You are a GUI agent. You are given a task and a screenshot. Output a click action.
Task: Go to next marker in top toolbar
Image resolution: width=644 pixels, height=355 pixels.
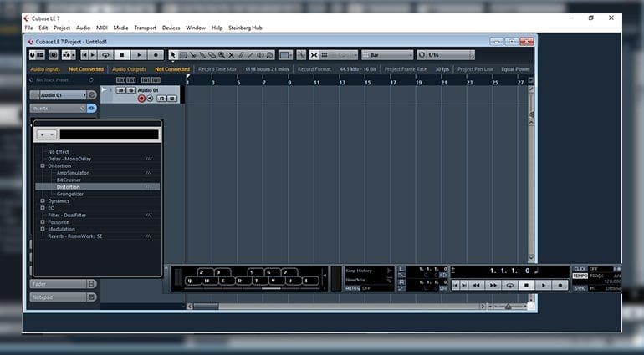point(93,55)
